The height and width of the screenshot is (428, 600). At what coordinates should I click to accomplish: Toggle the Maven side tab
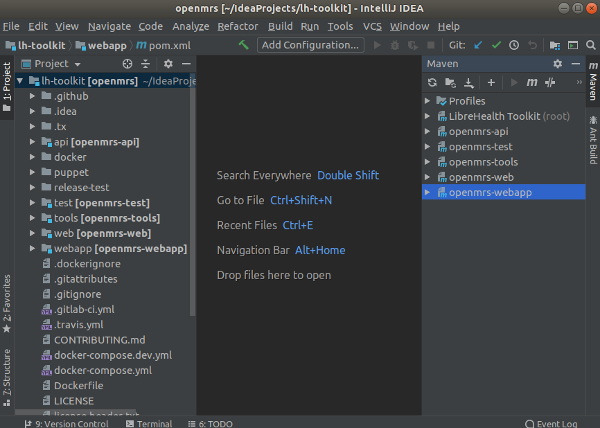point(593,81)
